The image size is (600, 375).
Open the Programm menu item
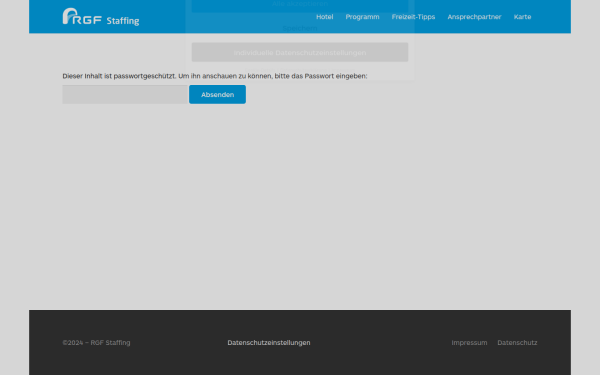(362, 17)
